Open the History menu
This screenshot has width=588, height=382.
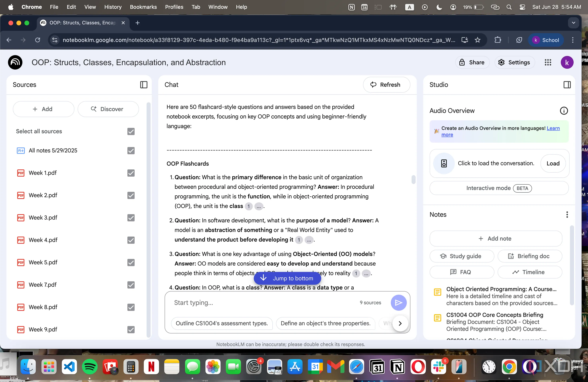click(x=113, y=7)
